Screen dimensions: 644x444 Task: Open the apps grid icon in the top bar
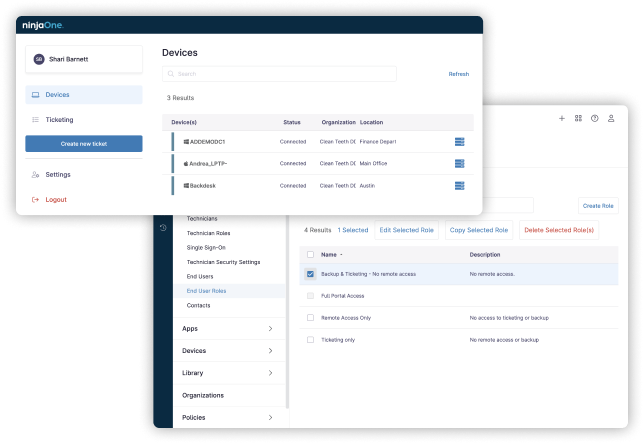coord(578,118)
